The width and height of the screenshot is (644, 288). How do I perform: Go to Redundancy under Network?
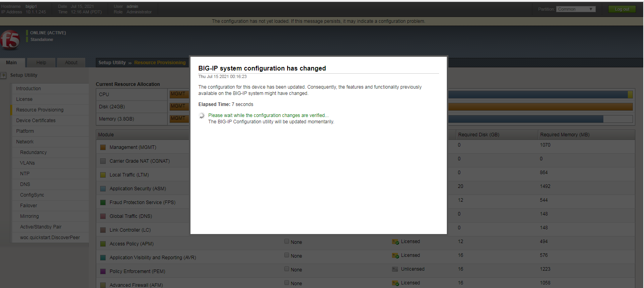coord(50,152)
